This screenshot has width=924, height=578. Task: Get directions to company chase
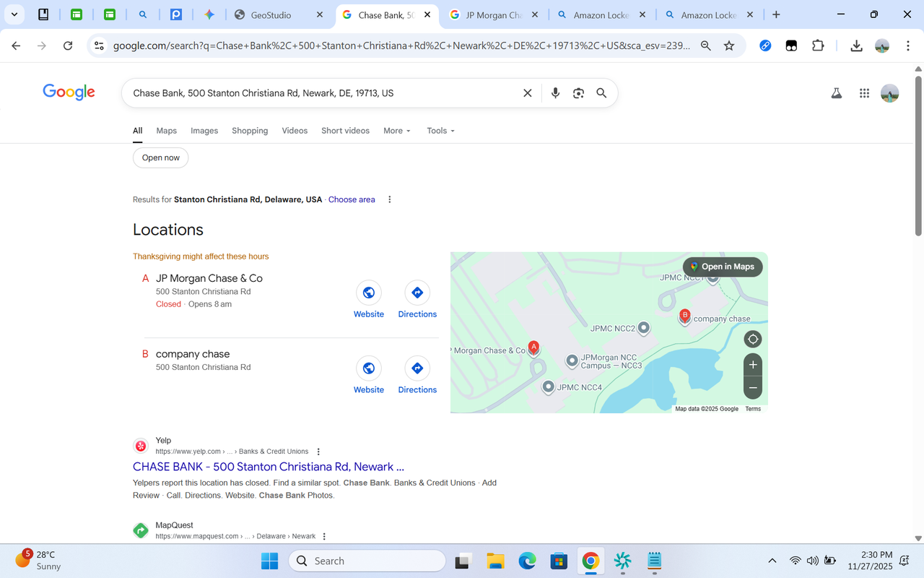417,375
